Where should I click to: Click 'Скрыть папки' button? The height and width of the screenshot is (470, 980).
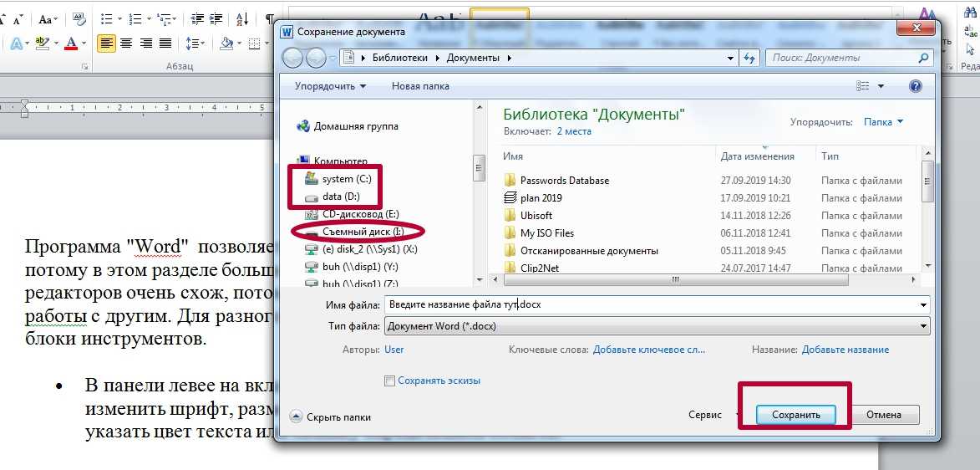331,416
